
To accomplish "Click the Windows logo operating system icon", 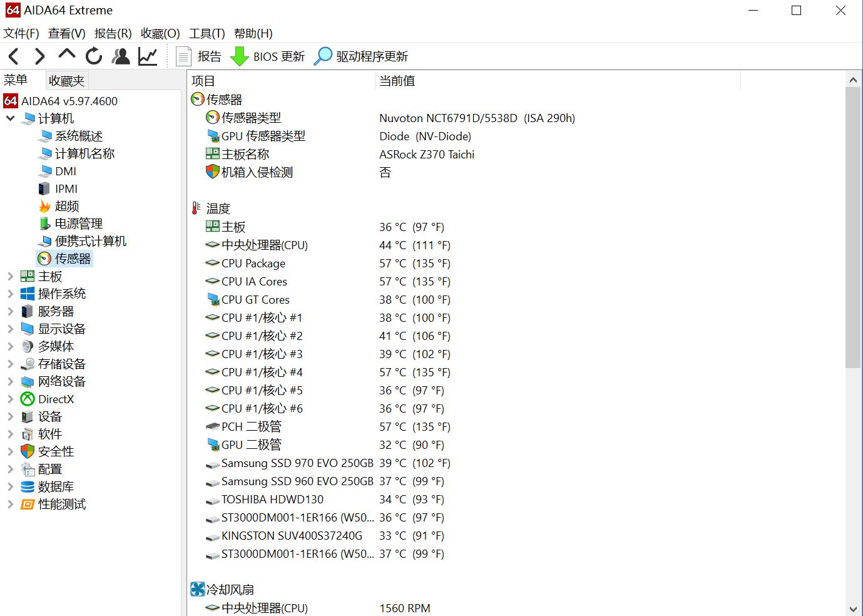I will (x=28, y=294).
